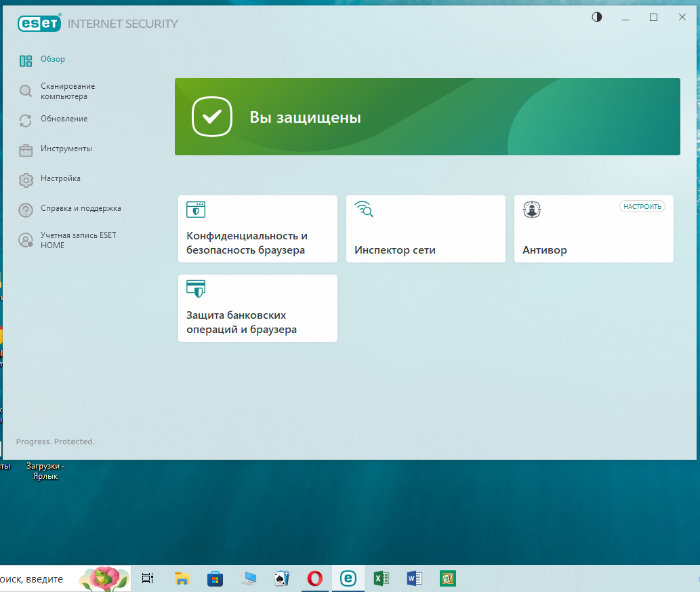Open Справка и поддержка question mark icon
The width and height of the screenshot is (700, 592).
pyautogui.click(x=26, y=210)
